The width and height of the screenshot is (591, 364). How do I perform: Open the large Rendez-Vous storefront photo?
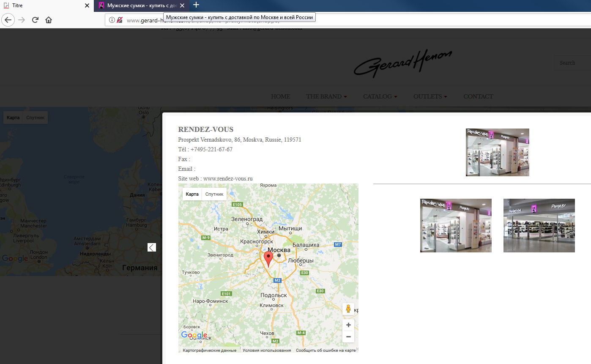(x=498, y=152)
